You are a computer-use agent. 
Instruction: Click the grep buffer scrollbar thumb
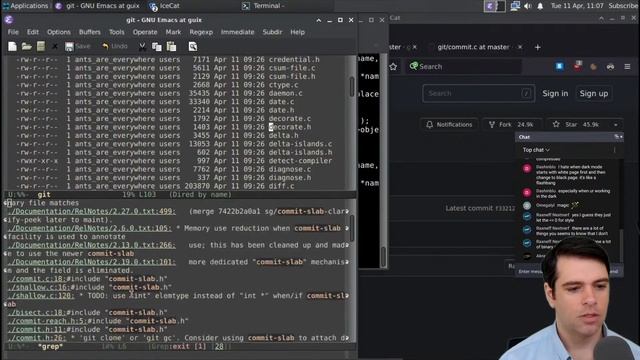352,229
